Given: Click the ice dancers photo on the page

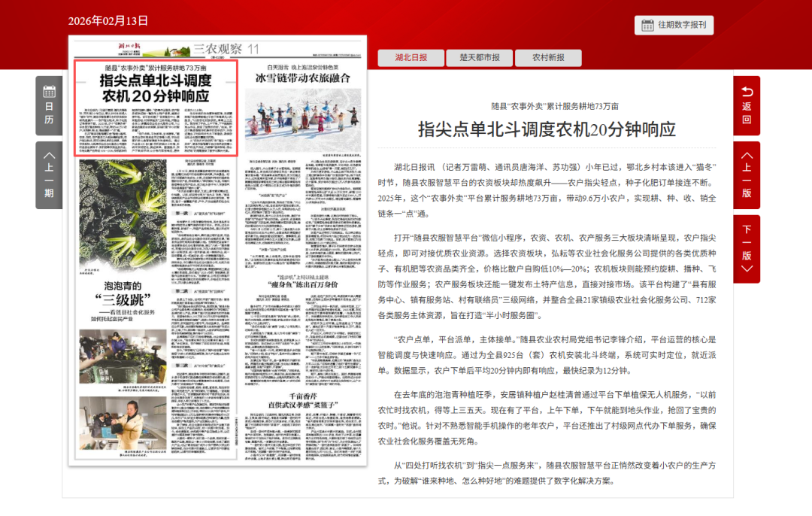Looking at the screenshot, I should coord(303,120).
